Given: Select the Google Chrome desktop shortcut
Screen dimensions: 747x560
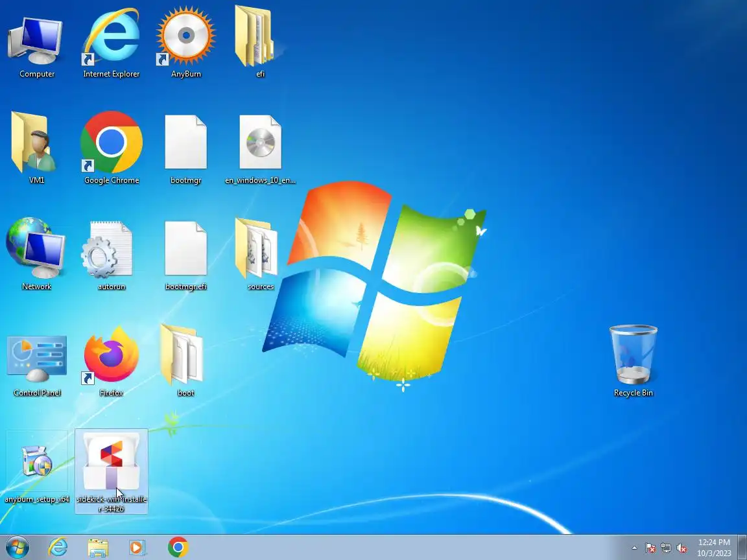Looking at the screenshot, I should click(x=112, y=148).
